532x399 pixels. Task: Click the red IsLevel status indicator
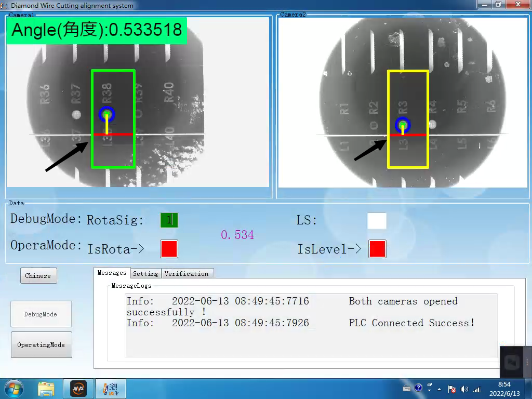[x=377, y=249]
